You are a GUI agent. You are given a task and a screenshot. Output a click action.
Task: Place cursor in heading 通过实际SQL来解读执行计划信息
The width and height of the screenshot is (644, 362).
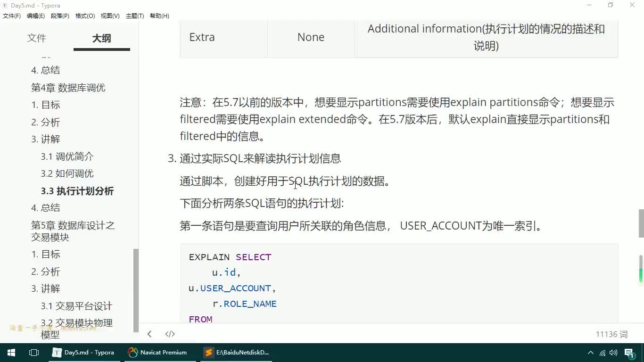[x=260, y=158]
